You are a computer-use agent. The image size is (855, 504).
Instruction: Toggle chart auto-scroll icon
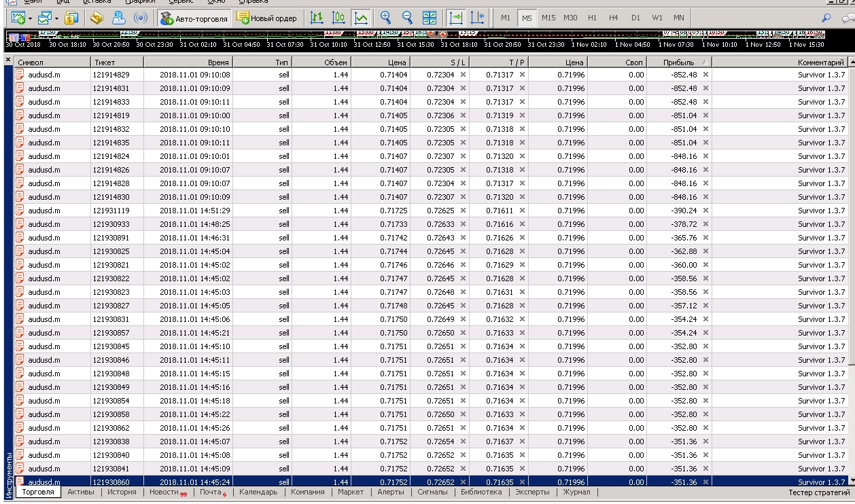pyautogui.click(x=456, y=18)
